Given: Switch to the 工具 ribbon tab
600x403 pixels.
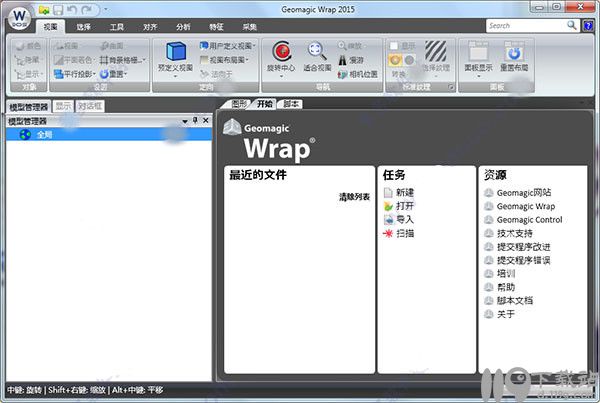Looking at the screenshot, I should tap(117, 27).
